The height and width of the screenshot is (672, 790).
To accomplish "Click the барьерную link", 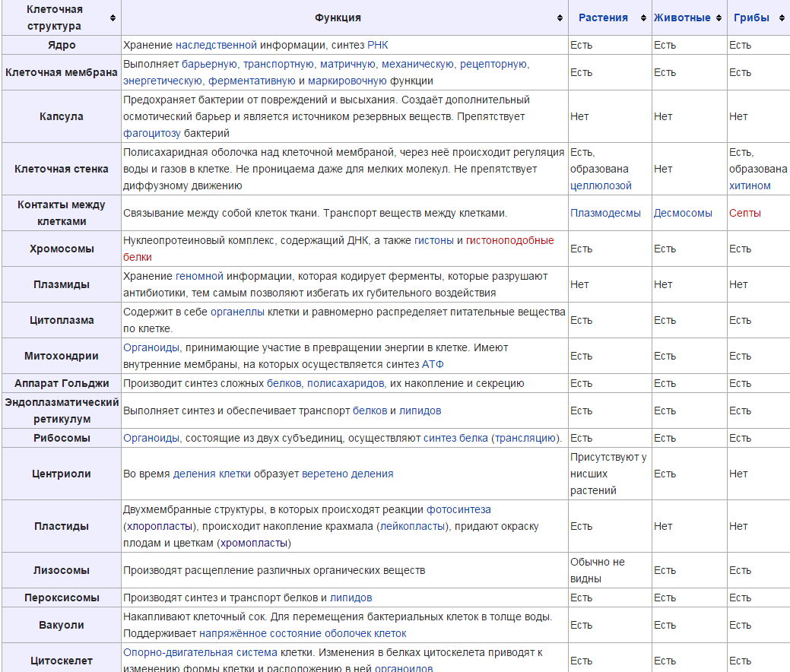I will (209, 64).
